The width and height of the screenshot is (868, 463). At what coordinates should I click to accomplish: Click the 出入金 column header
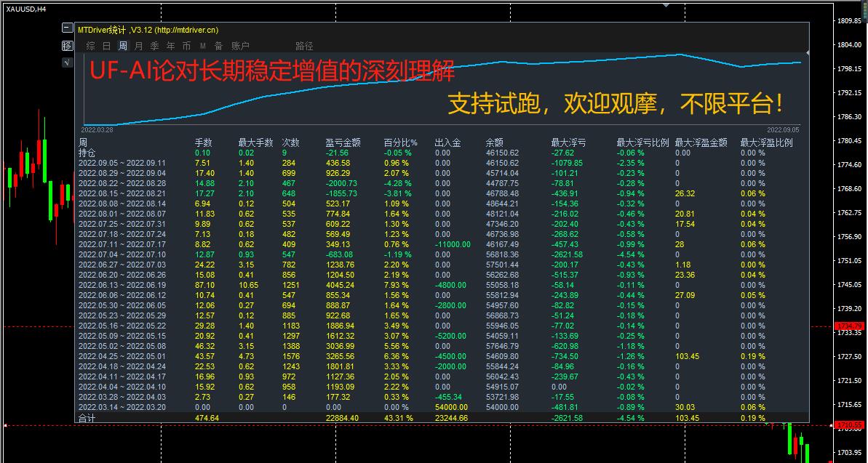click(448, 142)
